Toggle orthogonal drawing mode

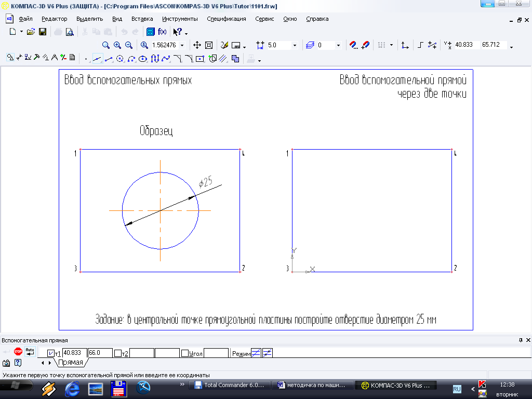pos(420,45)
